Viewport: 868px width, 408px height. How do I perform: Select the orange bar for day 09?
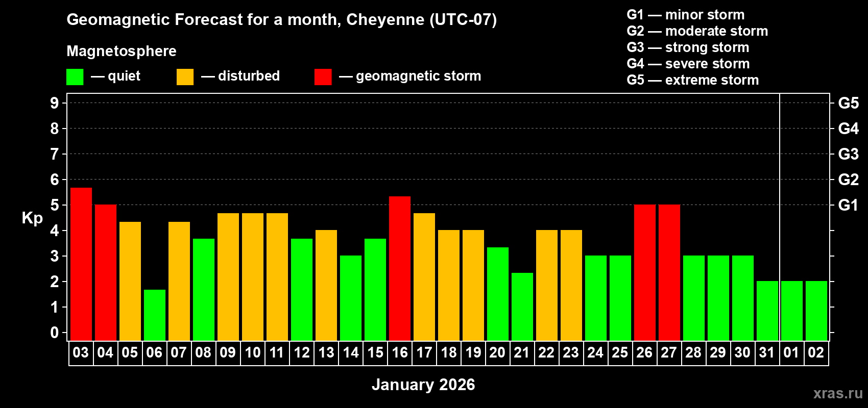pyautogui.click(x=228, y=277)
